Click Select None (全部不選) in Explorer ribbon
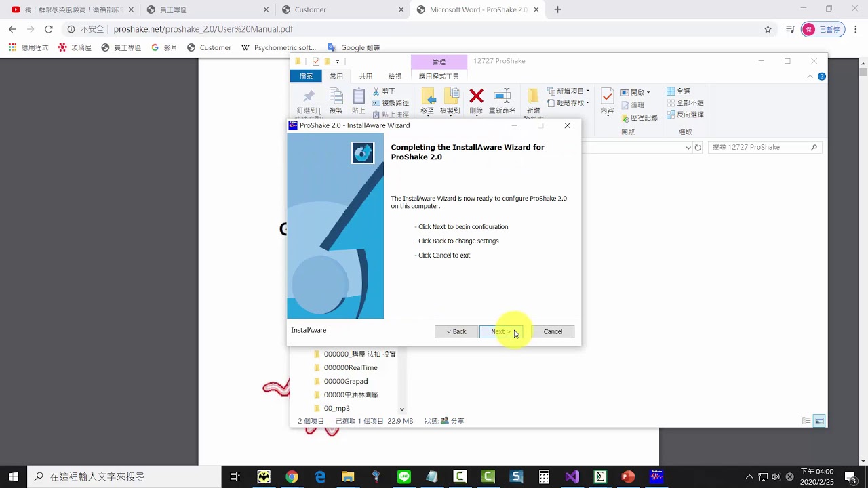The width and height of the screenshot is (868, 488). 685,103
